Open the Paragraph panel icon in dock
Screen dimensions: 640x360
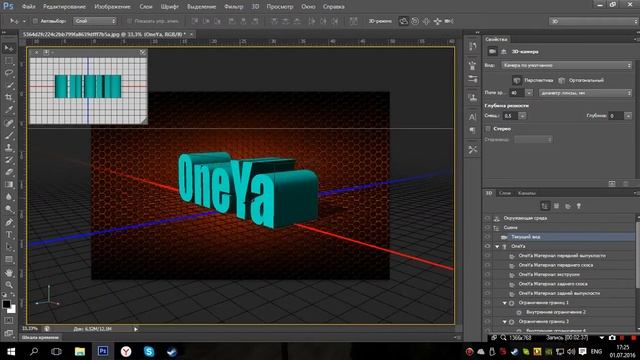[473, 130]
